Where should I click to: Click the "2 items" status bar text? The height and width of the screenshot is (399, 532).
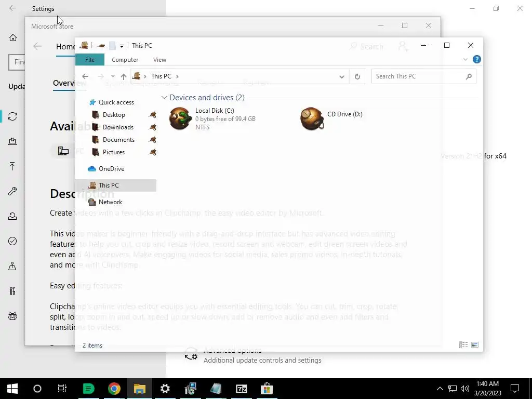point(92,345)
